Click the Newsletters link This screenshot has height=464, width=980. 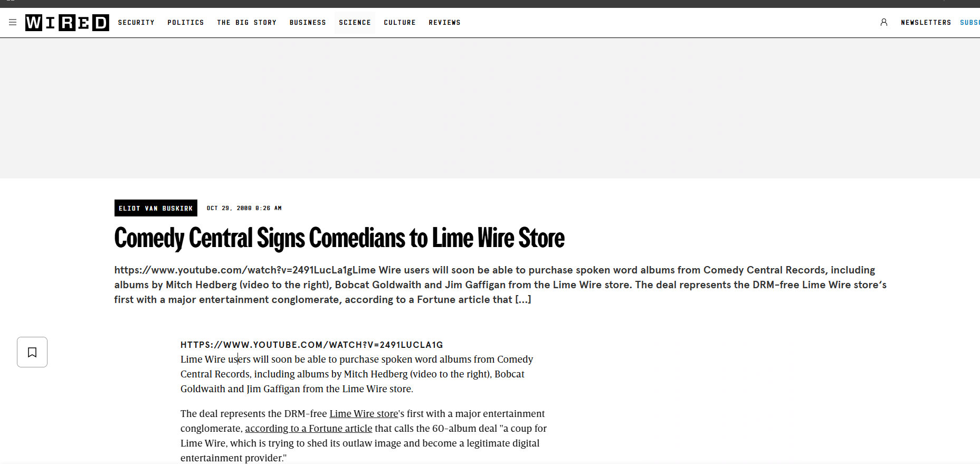pyautogui.click(x=926, y=23)
